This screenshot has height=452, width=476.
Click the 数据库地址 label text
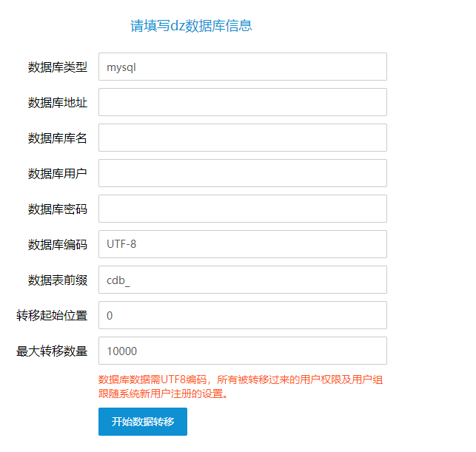tap(58, 103)
